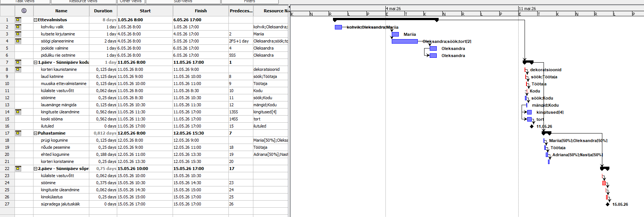This screenshot has height=217, width=644.
Task: Collapse the Puhastamine summary task
Action: (36, 133)
